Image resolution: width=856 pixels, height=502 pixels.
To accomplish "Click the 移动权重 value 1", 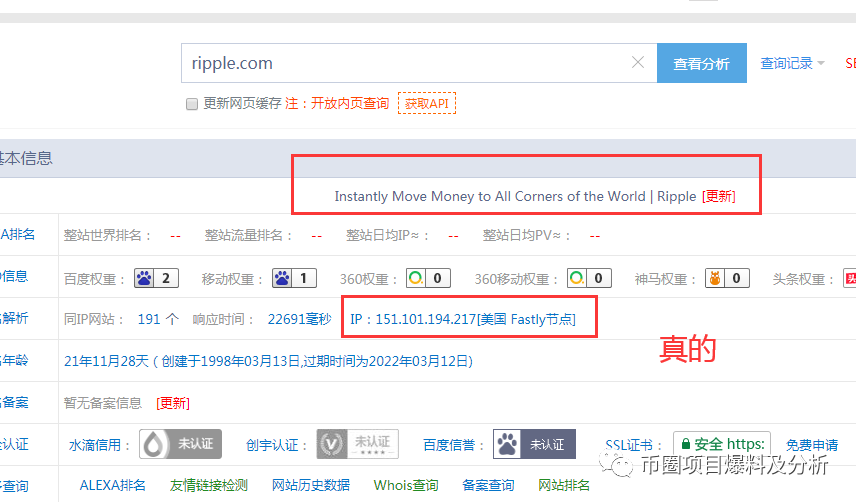I will click(x=304, y=278).
